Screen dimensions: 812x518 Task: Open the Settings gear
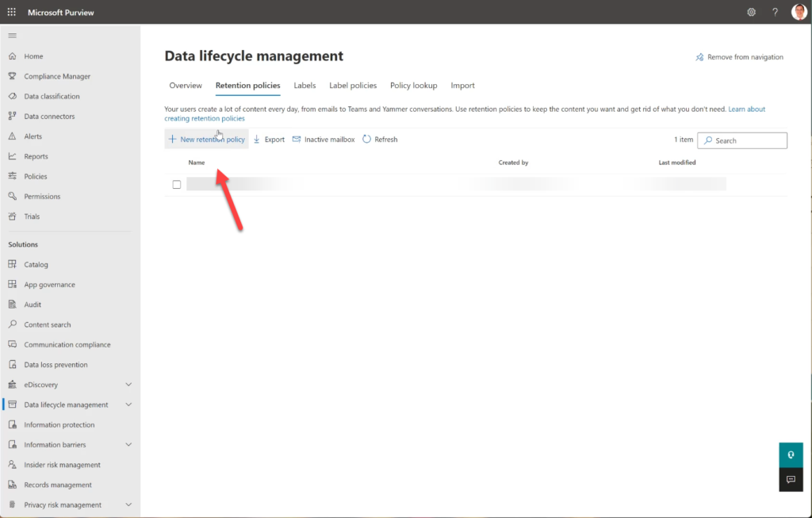click(x=751, y=12)
